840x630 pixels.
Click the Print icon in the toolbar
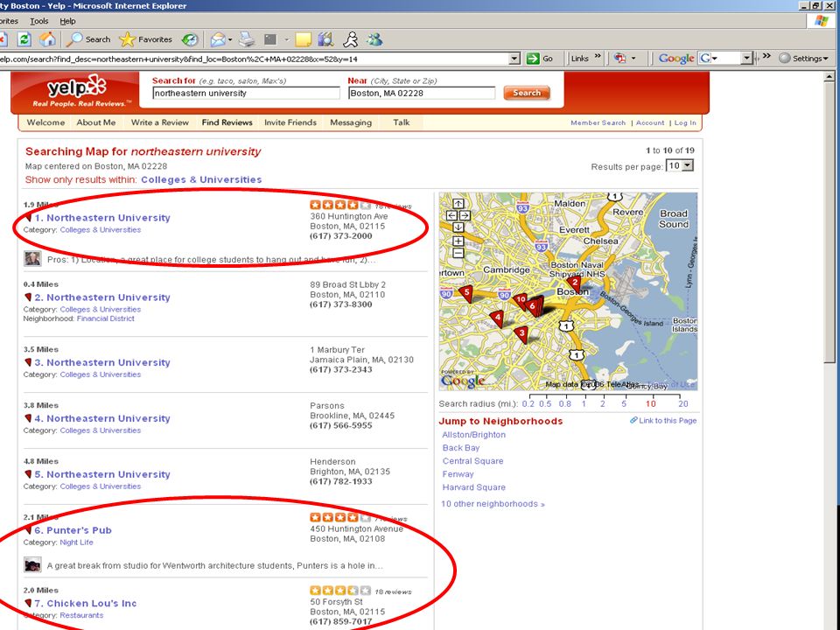tap(247, 39)
